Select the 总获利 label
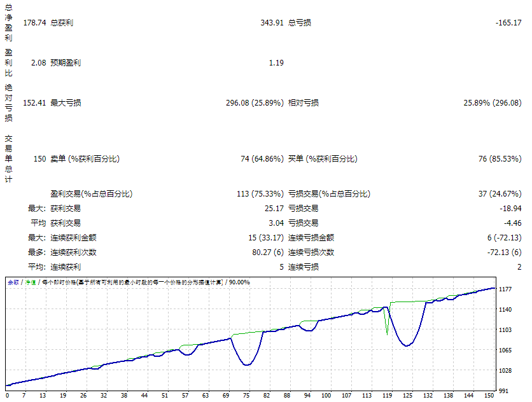 click(x=62, y=23)
